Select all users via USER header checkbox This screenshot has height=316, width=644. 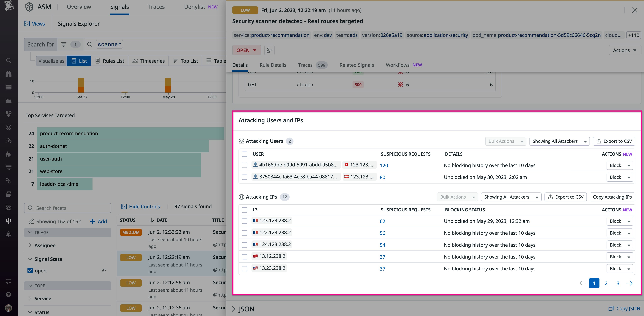click(245, 154)
